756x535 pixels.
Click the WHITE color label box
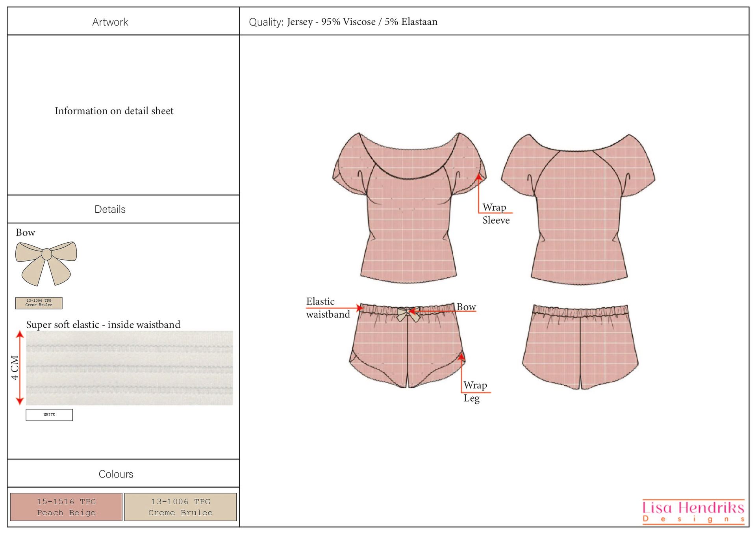[x=49, y=415]
